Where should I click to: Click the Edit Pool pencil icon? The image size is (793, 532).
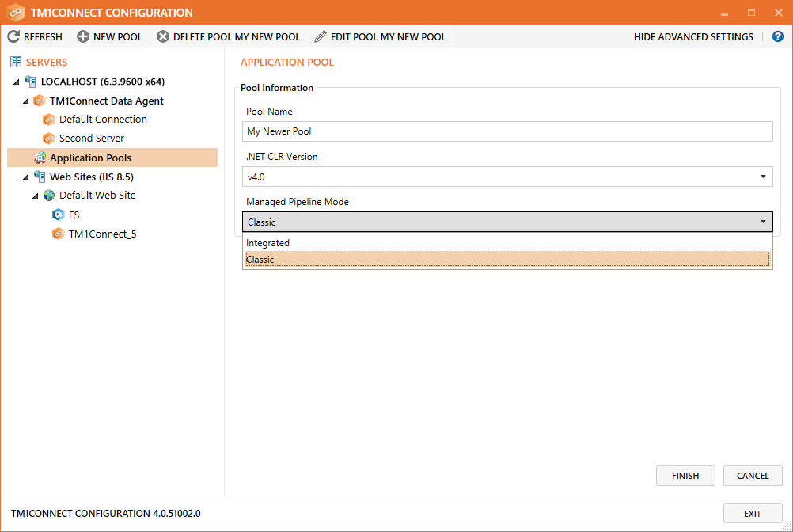pyautogui.click(x=321, y=36)
